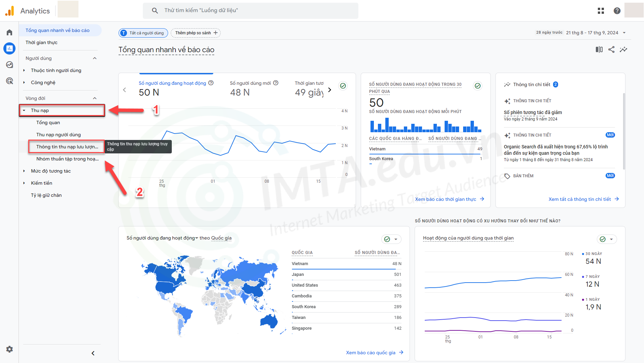Image resolution: width=644 pixels, height=363 pixels.
Task: Expand Mức độ tương tác tree item
Action: tap(24, 171)
